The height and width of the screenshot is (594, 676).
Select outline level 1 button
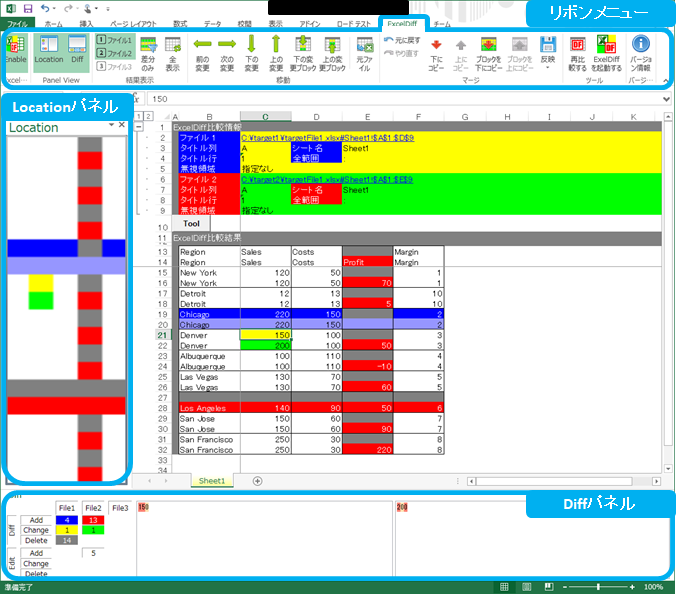click(x=139, y=116)
